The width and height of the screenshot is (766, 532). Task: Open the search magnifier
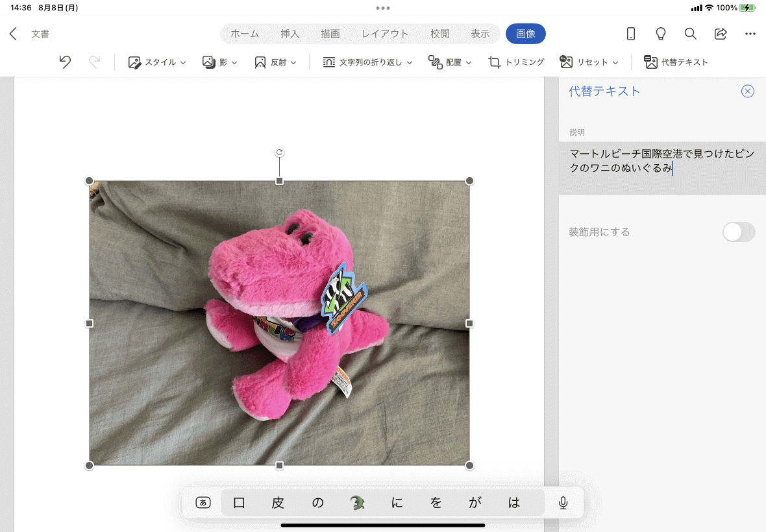[x=690, y=34]
